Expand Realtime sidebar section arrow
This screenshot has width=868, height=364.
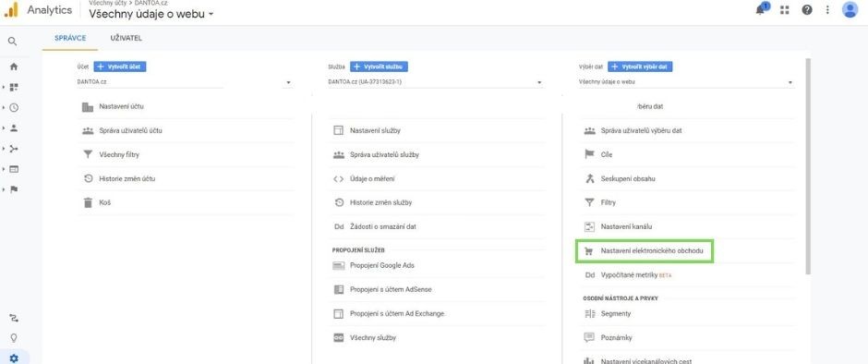coord(4,107)
